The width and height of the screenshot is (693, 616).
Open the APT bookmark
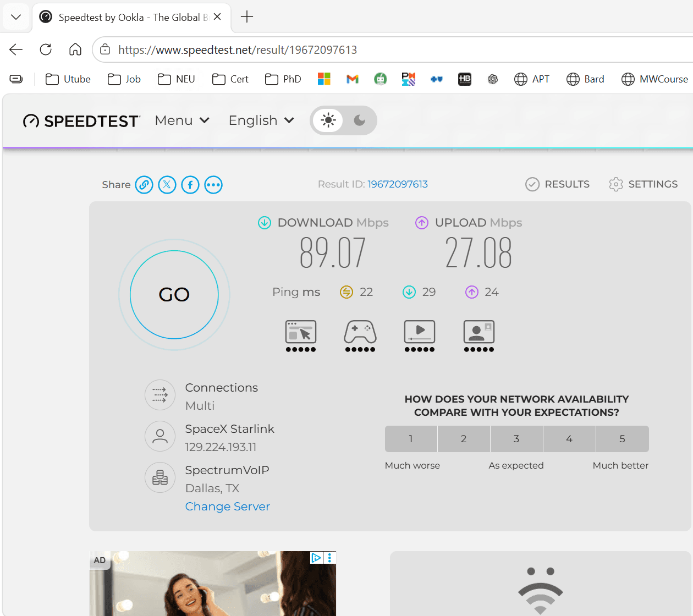532,79
